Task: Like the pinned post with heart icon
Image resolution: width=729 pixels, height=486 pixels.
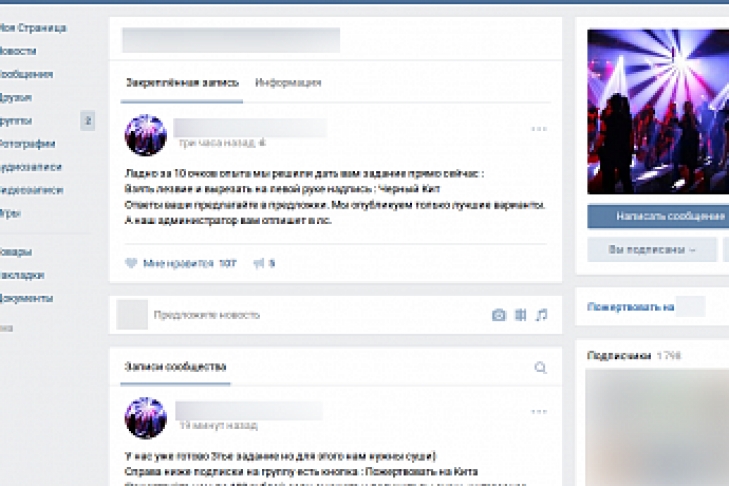Action: 131,263
